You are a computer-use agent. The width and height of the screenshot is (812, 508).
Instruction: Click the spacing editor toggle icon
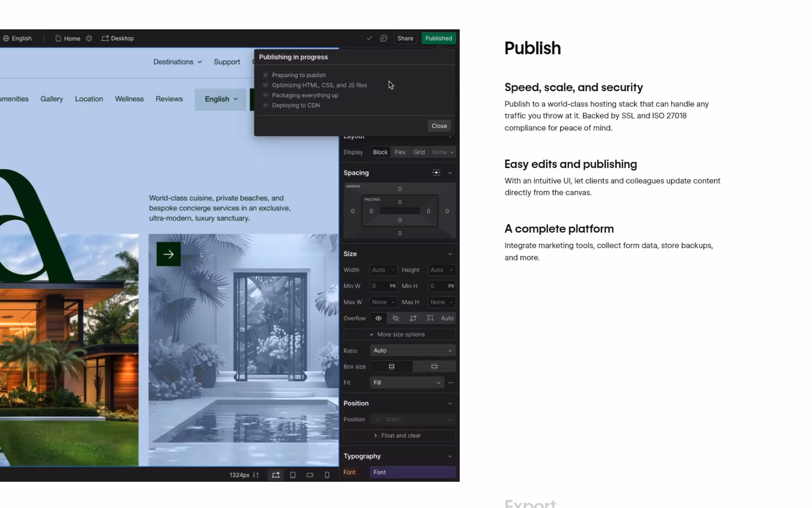(x=436, y=173)
